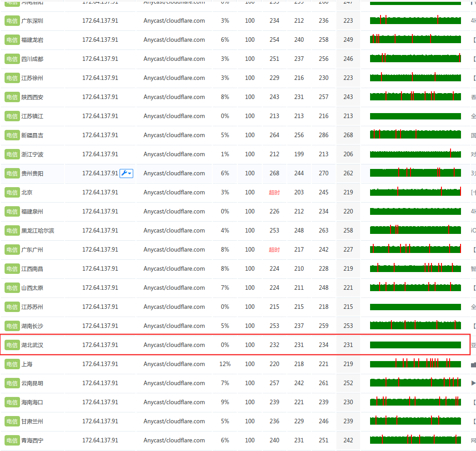Image resolution: width=476 pixels, height=451 pixels.
Task: Click the 电信 badge beside 青海西宁
Action: [12, 441]
